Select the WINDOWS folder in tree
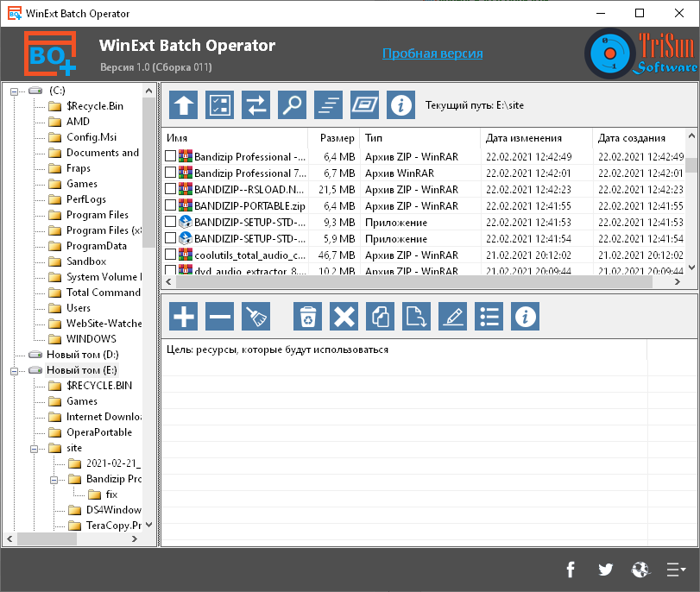This screenshot has height=592, width=700. (x=91, y=339)
